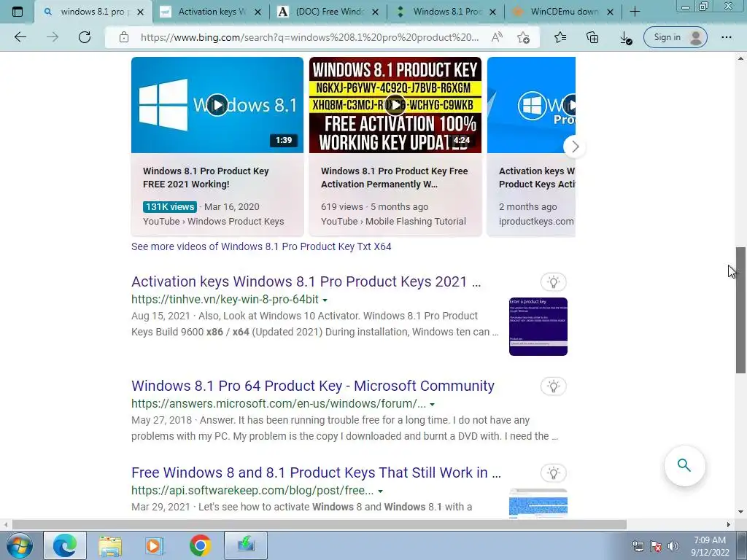The image size is (747, 560).
Task: Click the scroll right arrow
Action: tap(728, 524)
